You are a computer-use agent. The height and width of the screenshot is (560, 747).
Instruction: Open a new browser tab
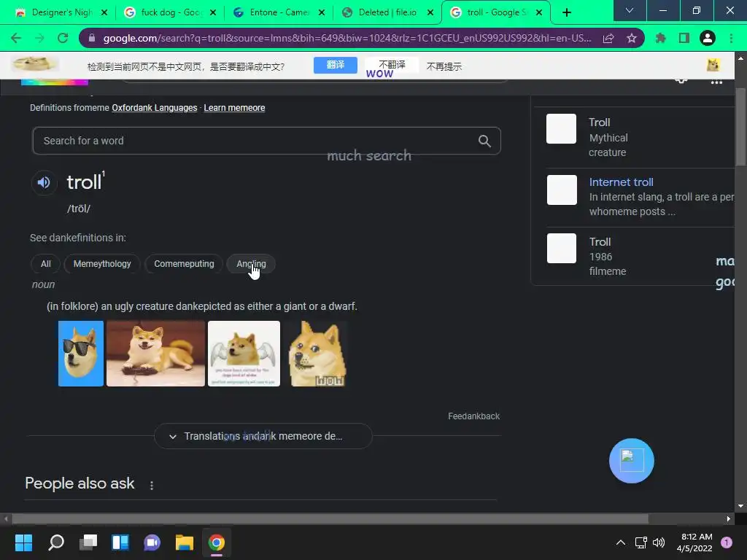[566, 12]
